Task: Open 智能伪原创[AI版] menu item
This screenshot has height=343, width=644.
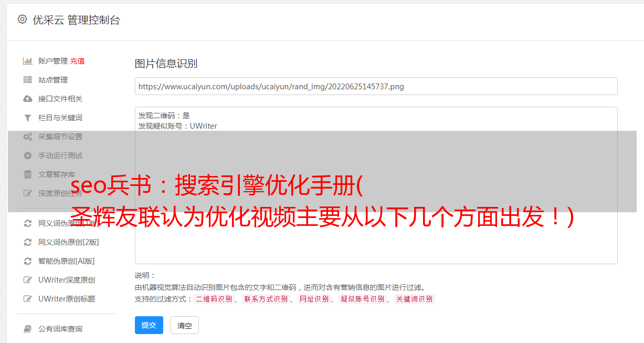Action: [x=67, y=261]
